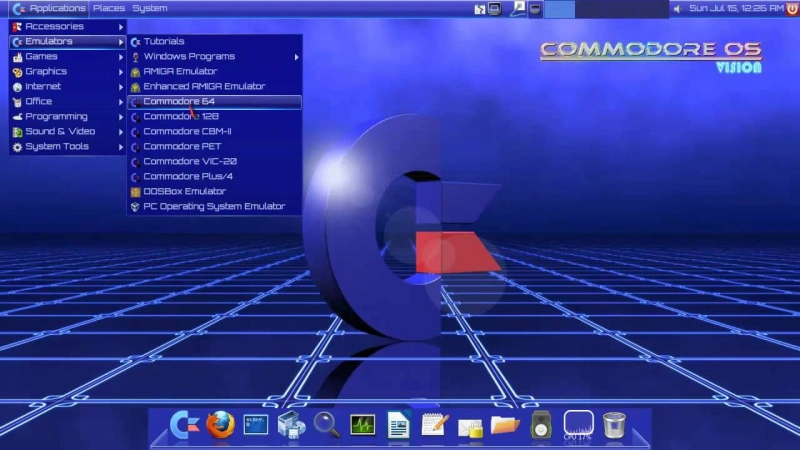The height and width of the screenshot is (450, 800).
Task: Click the AMIGA Emulator entry icon
Action: pyautogui.click(x=135, y=72)
